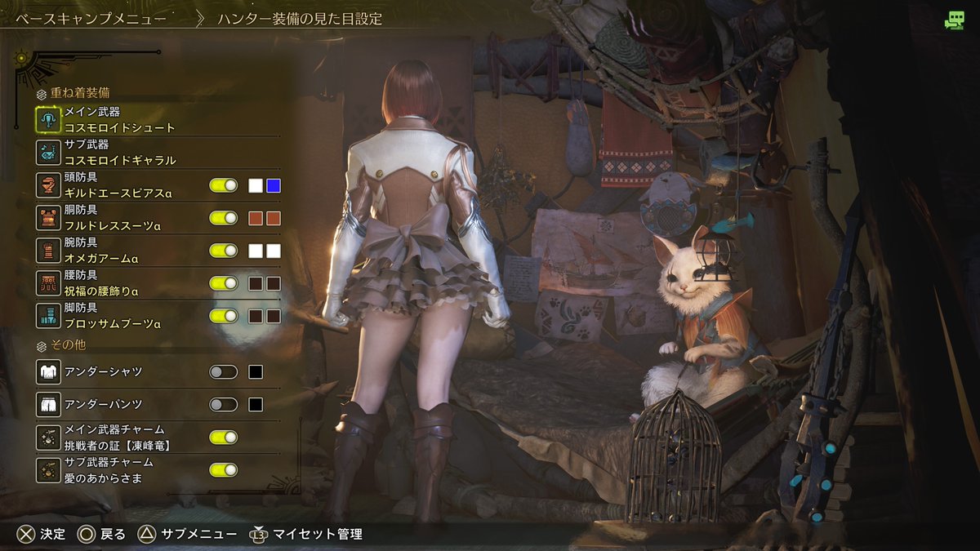Image resolution: width=980 pixels, height=551 pixels.
Task: Disable the サブ武器チャーム switch
Action: tap(224, 470)
